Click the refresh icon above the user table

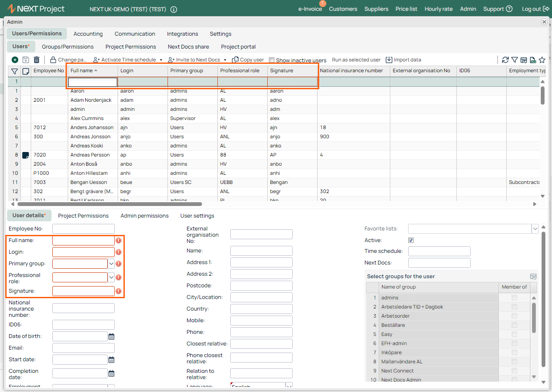(x=505, y=60)
